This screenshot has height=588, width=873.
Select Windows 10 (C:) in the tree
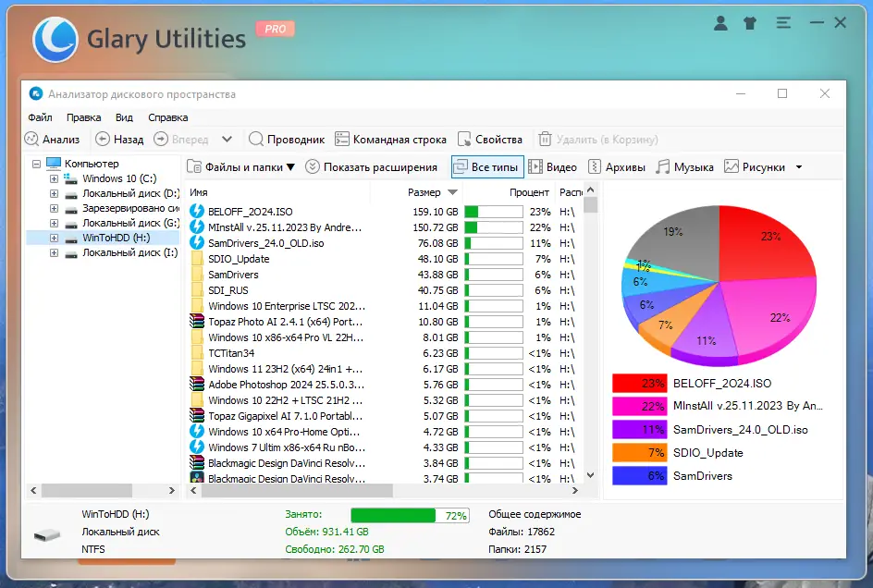[x=119, y=178]
